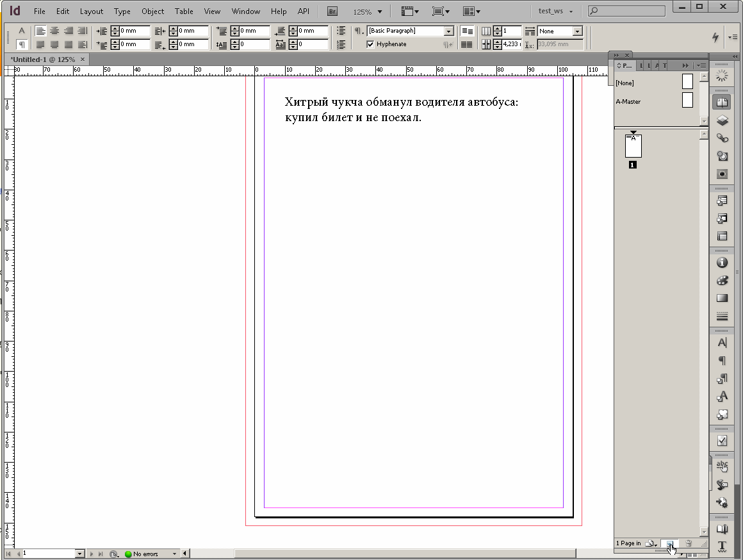743x560 pixels.
Task: Apply align center paragraph alignment
Action: (x=54, y=31)
